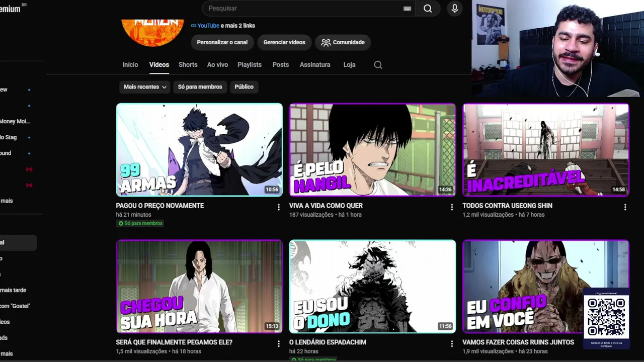
Task: Click the link chain icon beside YouTube
Action: pos(194,26)
